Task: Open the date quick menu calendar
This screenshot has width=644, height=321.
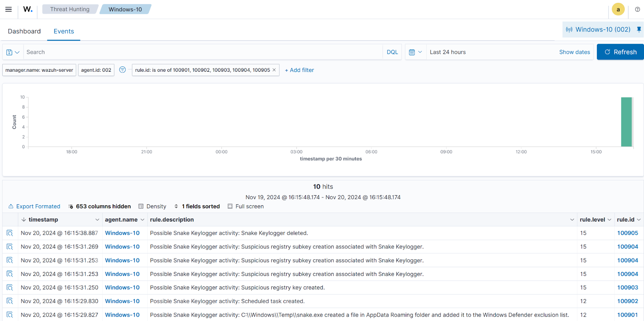Action: [x=415, y=52]
